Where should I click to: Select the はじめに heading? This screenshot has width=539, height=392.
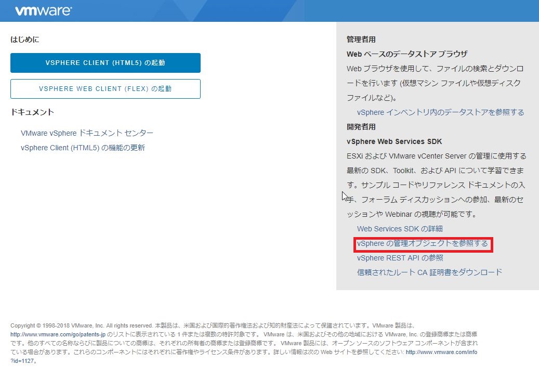point(25,40)
